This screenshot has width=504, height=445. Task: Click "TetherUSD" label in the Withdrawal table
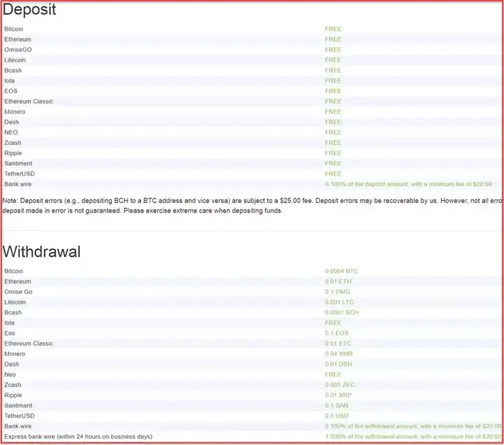pos(20,416)
